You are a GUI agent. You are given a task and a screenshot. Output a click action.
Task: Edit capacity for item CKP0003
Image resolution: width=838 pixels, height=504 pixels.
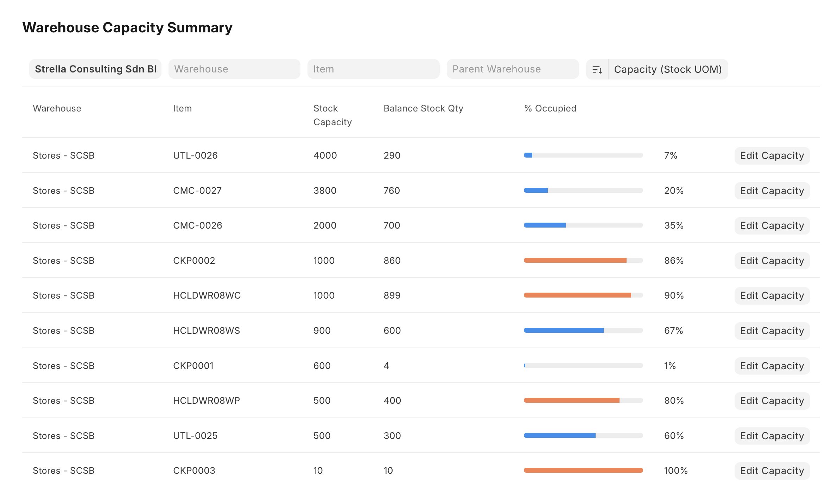pos(772,471)
